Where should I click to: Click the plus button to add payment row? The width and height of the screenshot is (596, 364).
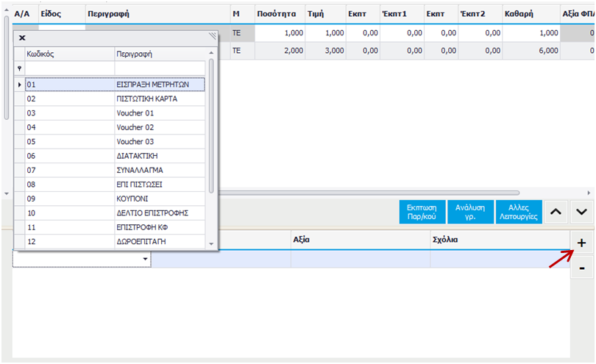coord(581,243)
